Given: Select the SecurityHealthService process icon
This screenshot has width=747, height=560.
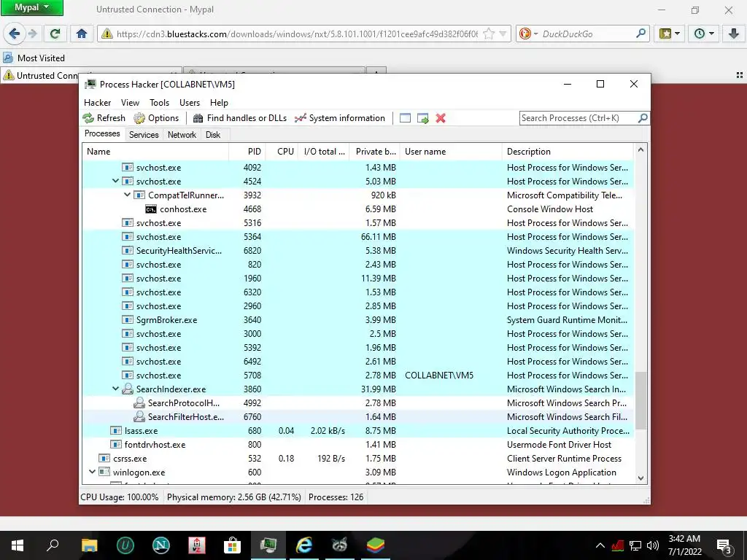Looking at the screenshot, I should pos(127,251).
